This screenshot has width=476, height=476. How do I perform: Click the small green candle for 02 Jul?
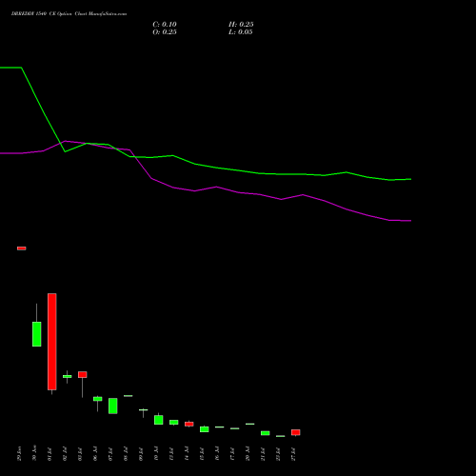point(68,376)
